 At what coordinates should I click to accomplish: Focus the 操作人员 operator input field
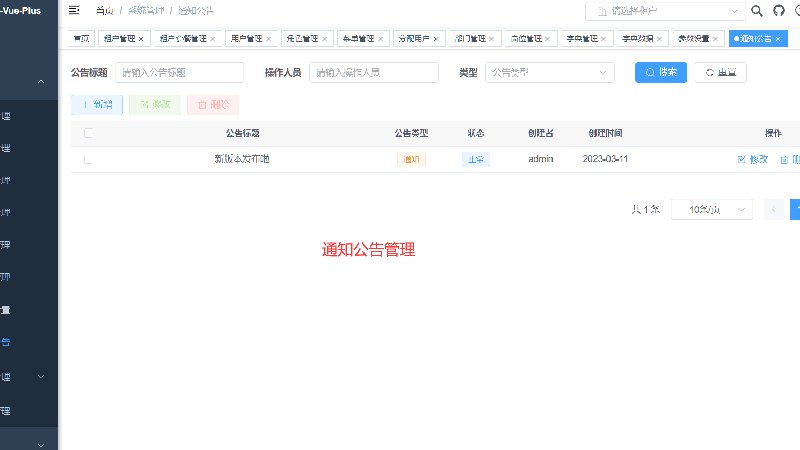point(374,72)
